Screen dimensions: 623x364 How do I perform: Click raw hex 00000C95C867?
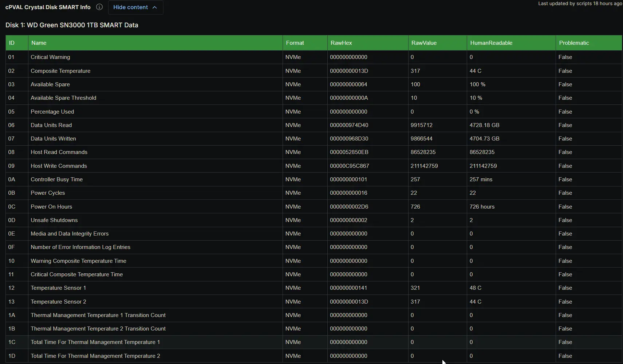350,166
